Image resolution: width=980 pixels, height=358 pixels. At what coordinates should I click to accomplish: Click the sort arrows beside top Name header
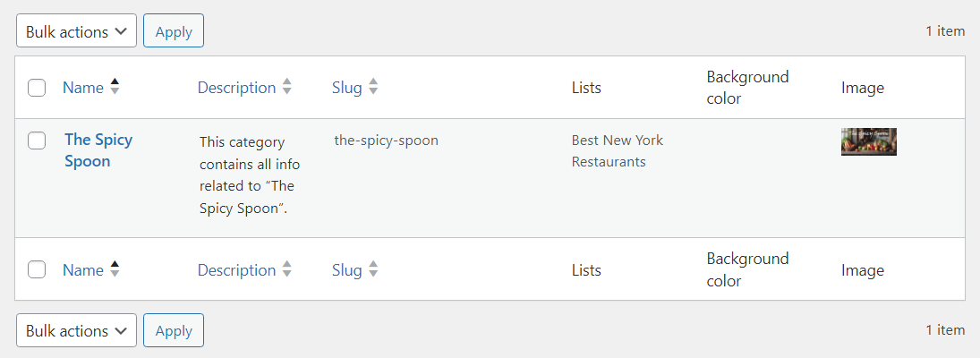[x=115, y=86]
